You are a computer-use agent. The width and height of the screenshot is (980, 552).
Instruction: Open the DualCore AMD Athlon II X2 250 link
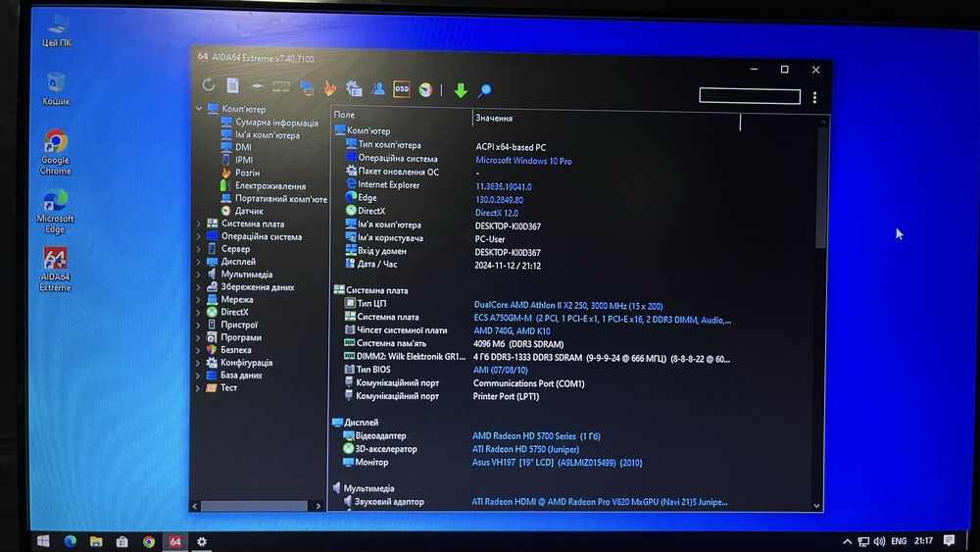(568, 306)
